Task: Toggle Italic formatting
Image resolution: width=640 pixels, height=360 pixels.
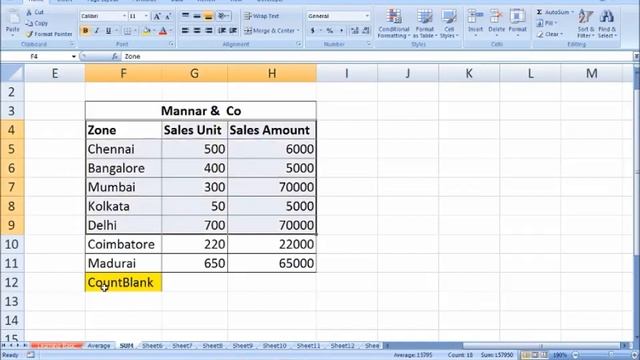Action: 97,31
